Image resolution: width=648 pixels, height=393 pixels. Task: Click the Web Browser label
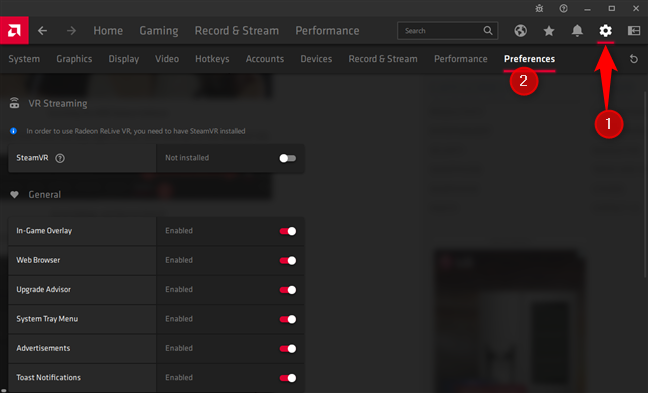(x=38, y=260)
